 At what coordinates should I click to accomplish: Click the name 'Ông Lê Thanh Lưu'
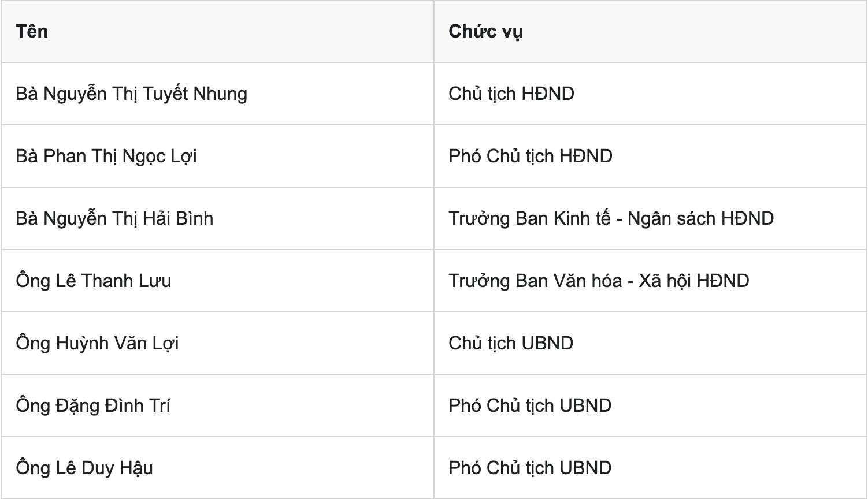pyautogui.click(x=94, y=281)
